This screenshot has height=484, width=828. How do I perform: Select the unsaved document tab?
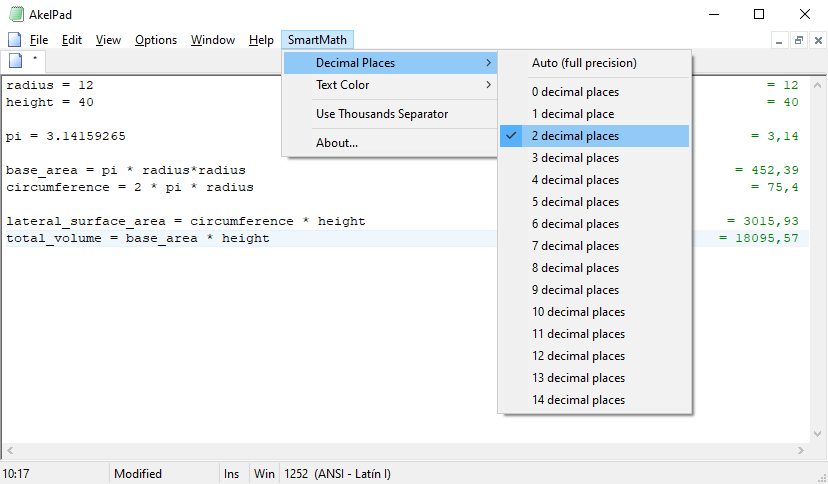[24, 61]
